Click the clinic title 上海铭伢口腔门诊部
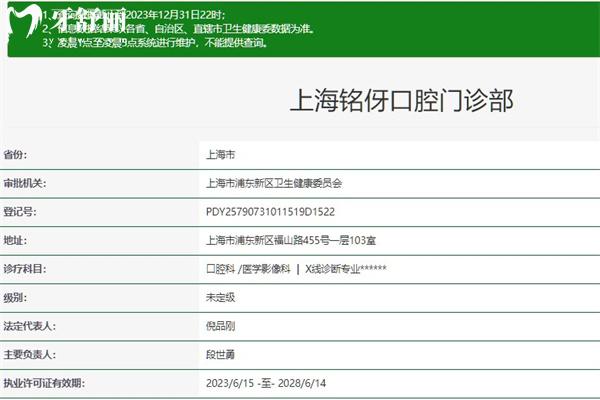The height and width of the screenshot is (400, 600). [x=401, y=101]
